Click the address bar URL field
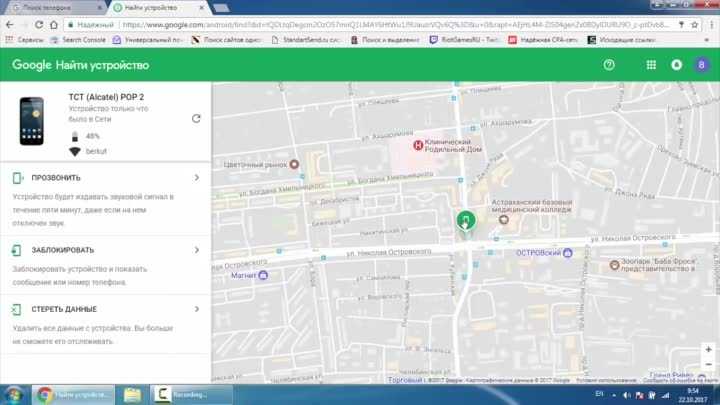The width and height of the screenshot is (720, 405). (395, 25)
